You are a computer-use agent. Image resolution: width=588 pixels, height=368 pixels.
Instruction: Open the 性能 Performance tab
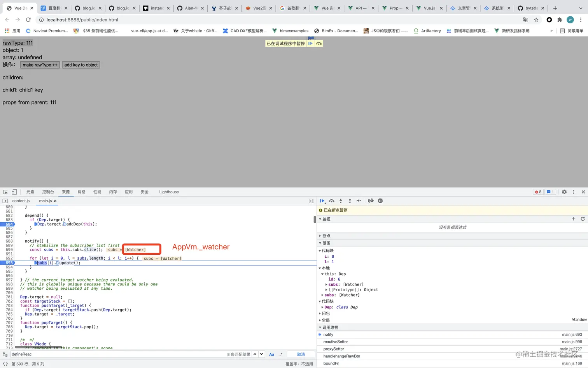pyautogui.click(x=97, y=192)
